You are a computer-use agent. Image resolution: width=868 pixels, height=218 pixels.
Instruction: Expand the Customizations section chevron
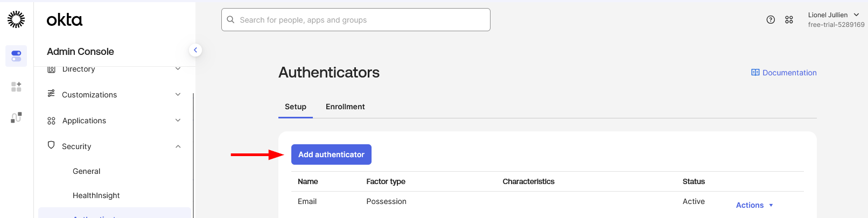[178, 95]
